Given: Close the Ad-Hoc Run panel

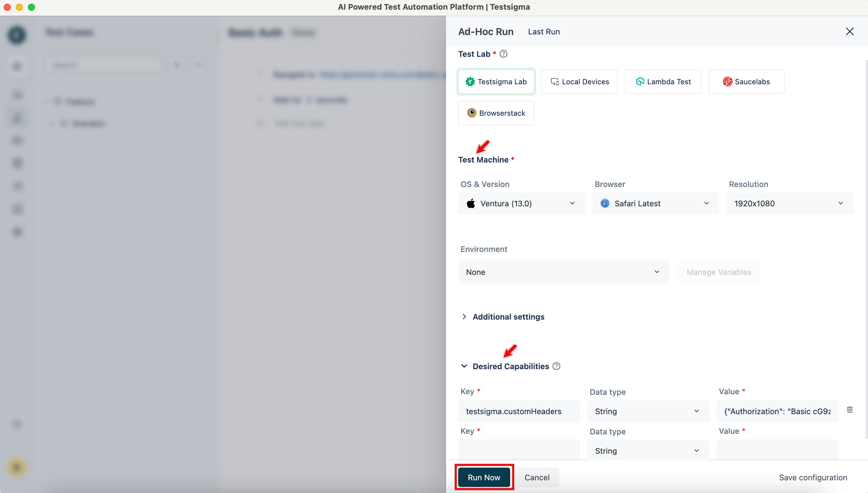Looking at the screenshot, I should 849,31.
